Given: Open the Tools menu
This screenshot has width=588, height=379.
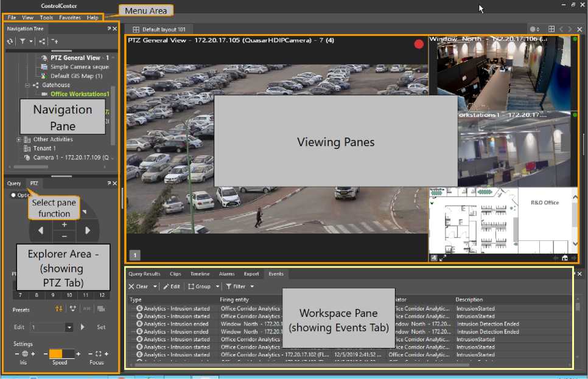Looking at the screenshot, I should 46,18.
